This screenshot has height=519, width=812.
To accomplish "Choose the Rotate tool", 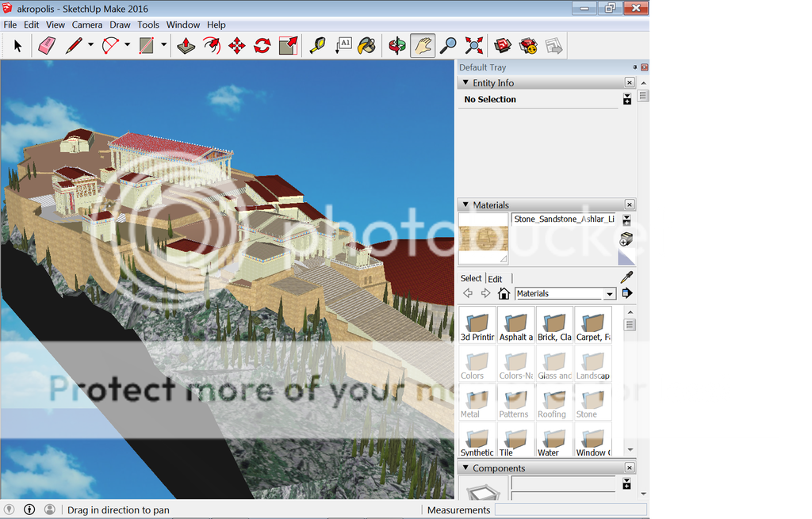I will 262,46.
